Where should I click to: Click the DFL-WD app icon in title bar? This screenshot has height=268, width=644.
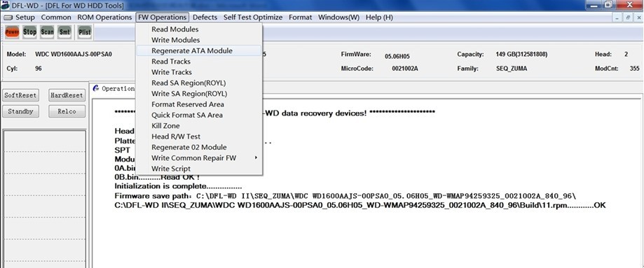point(6,6)
